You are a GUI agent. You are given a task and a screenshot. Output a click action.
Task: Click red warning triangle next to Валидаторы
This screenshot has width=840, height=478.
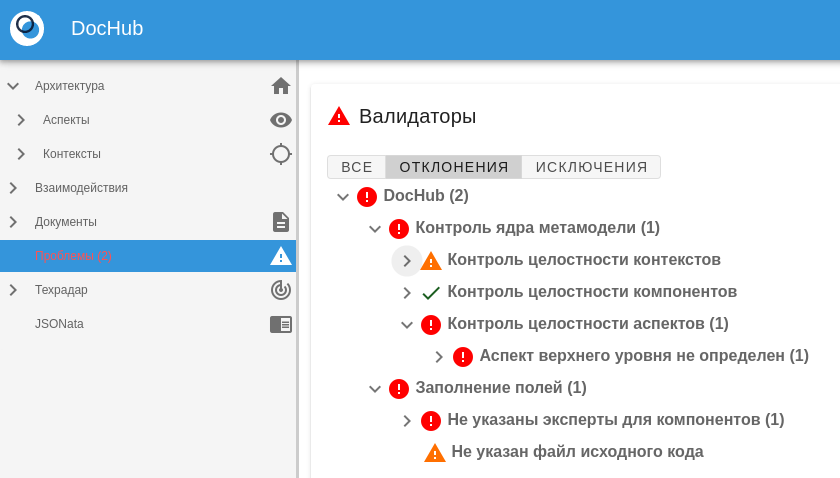click(339, 116)
